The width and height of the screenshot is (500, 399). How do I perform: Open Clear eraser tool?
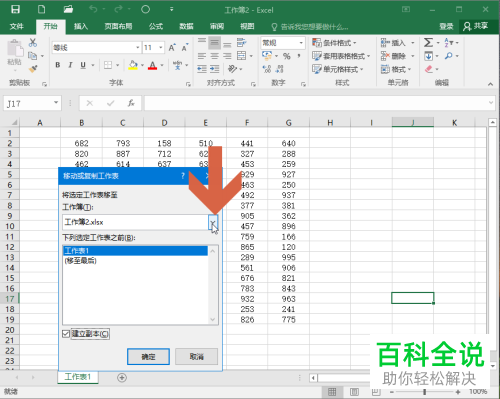click(429, 69)
